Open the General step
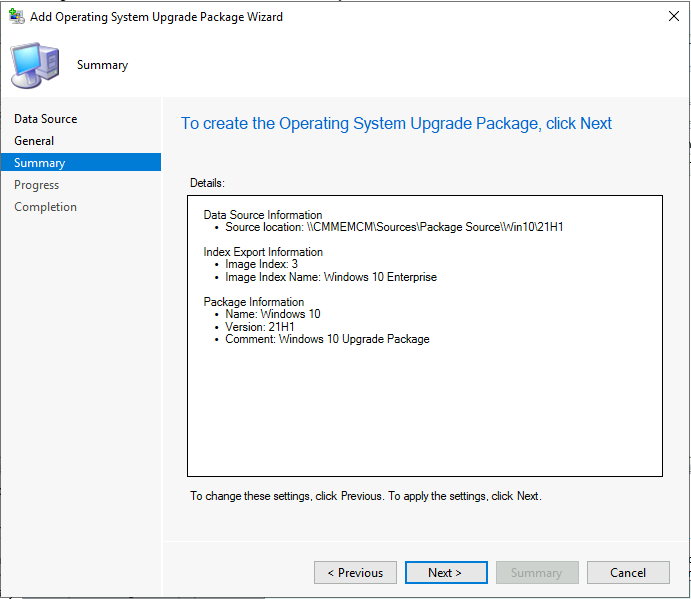 pos(34,141)
